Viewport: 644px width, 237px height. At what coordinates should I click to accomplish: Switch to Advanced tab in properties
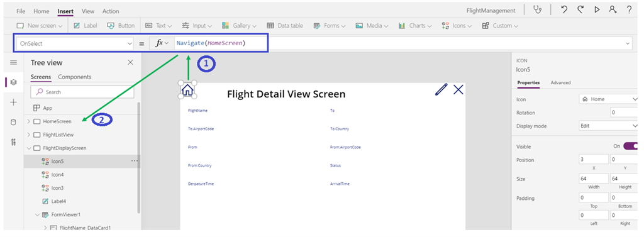(560, 82)
